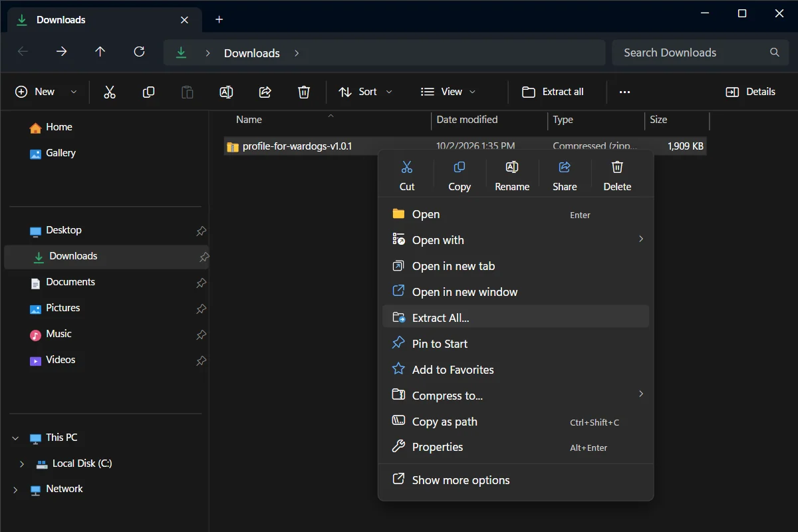
Task: Choose Extract All... from context menu
Action: click(515, 318)
